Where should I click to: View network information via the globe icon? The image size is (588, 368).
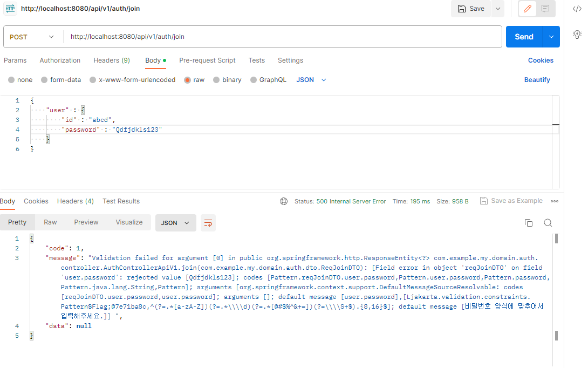pyautogui.click(x=284, y=201)
